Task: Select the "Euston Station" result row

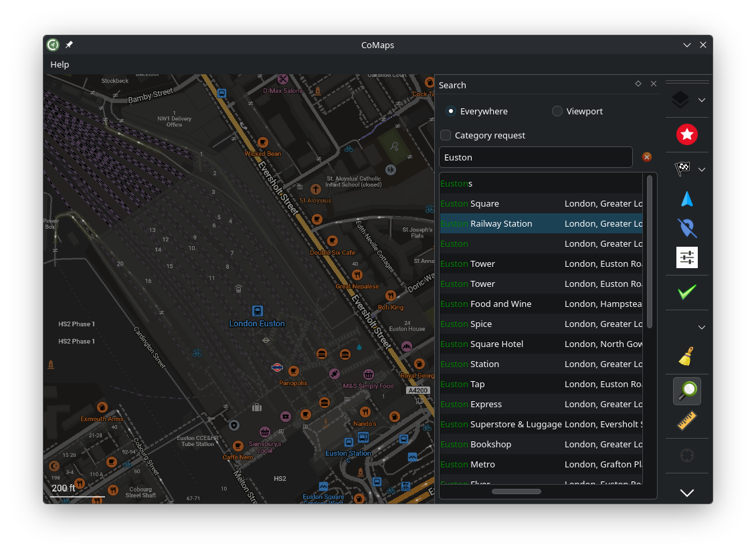Action: click(x=541, y=364)
